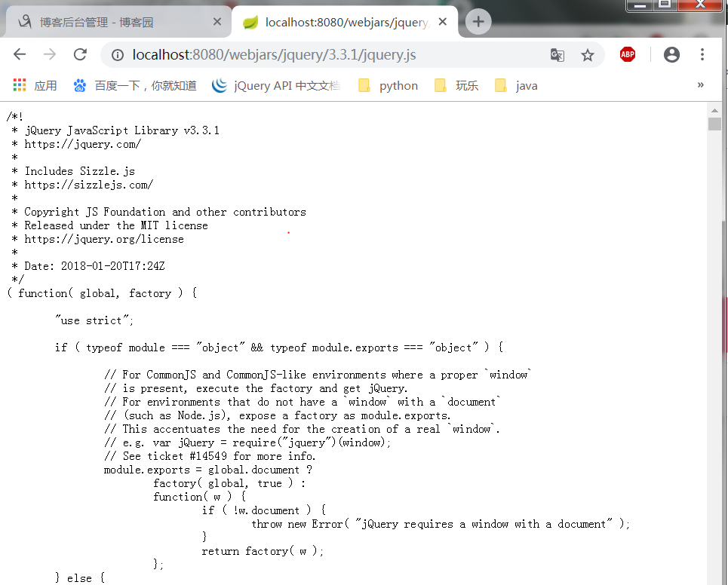Click the line "Released under the MIT license"

click(x=116, y=225)
